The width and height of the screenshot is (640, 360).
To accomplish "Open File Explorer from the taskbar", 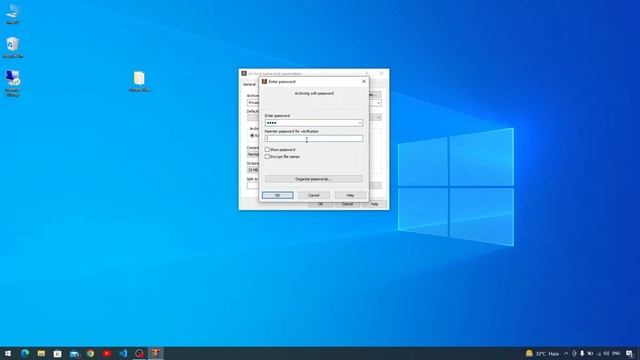I will pyautogui.click(x=41, y=353).
